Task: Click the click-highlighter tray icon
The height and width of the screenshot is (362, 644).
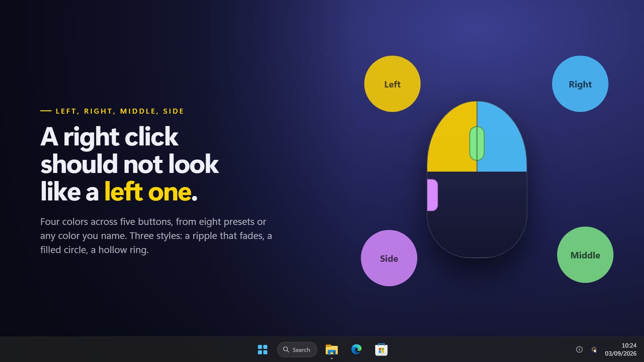Action: click(x=594, y=349)
